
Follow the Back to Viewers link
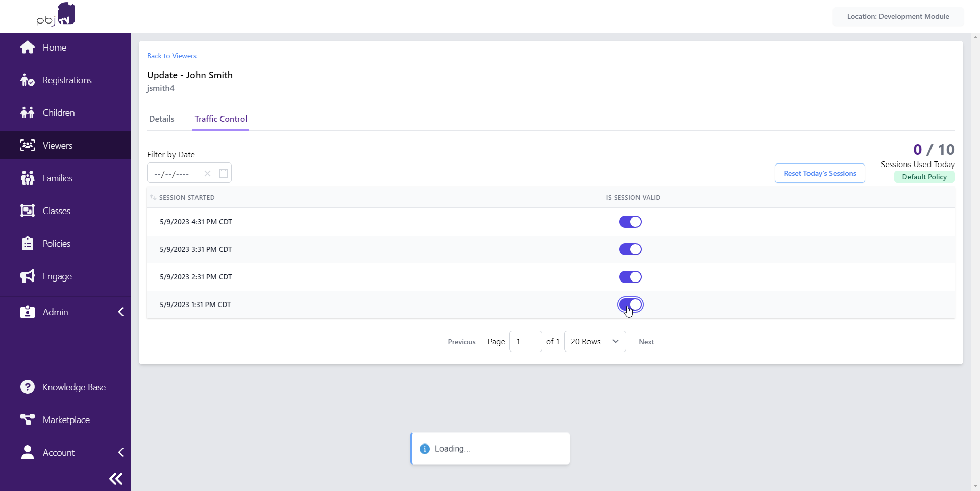tap(171, 56)
